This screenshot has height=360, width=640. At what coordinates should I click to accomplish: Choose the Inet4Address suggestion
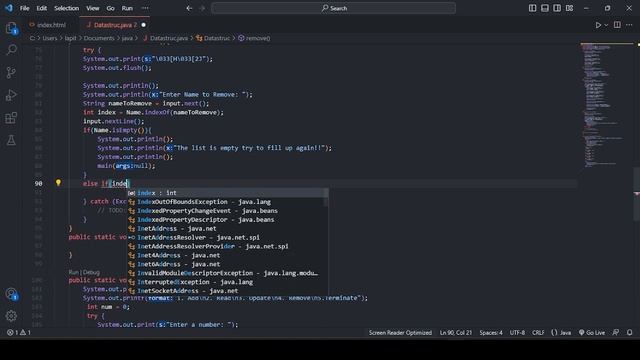click(227, 255)
